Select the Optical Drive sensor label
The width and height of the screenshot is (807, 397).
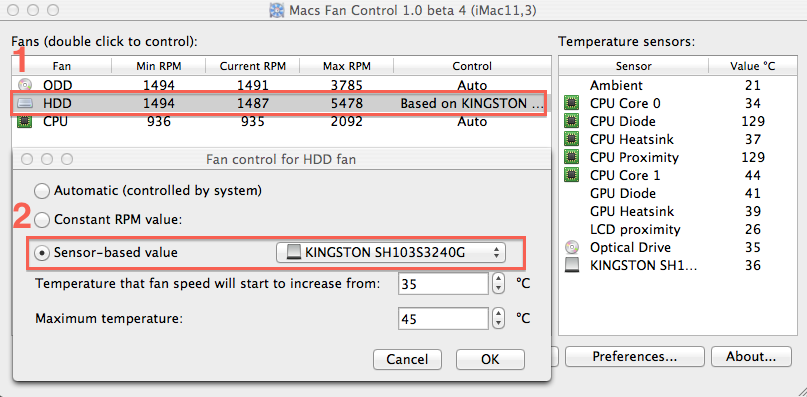(630, 247)
